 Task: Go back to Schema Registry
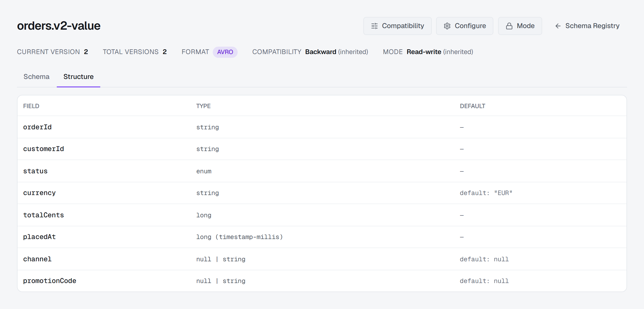pos(587,26)
